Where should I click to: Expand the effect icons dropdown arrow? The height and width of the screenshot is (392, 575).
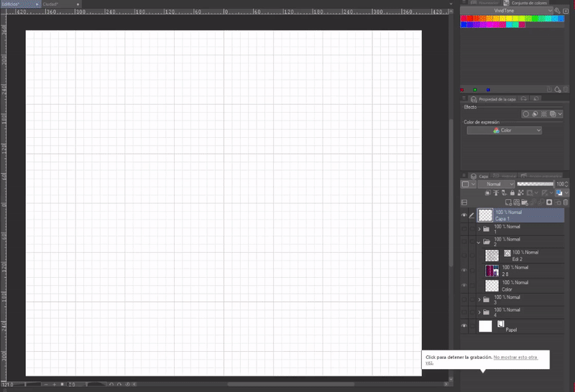(x=560, y=114)
